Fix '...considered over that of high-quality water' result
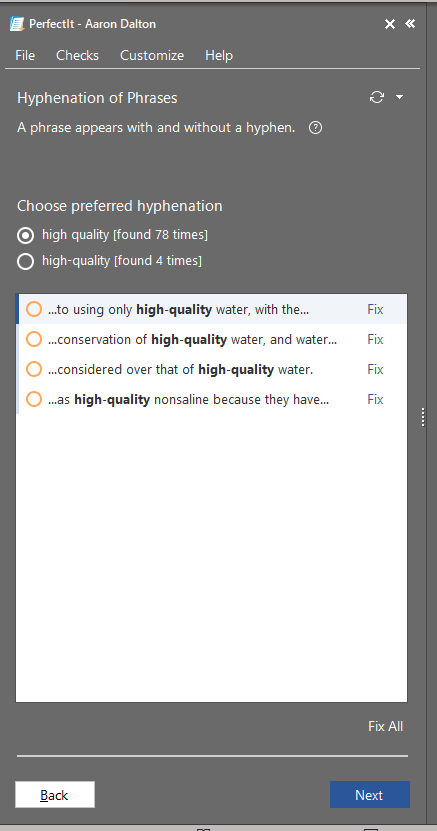This screenshot has height=831, width=437. [x=375, y=369]
